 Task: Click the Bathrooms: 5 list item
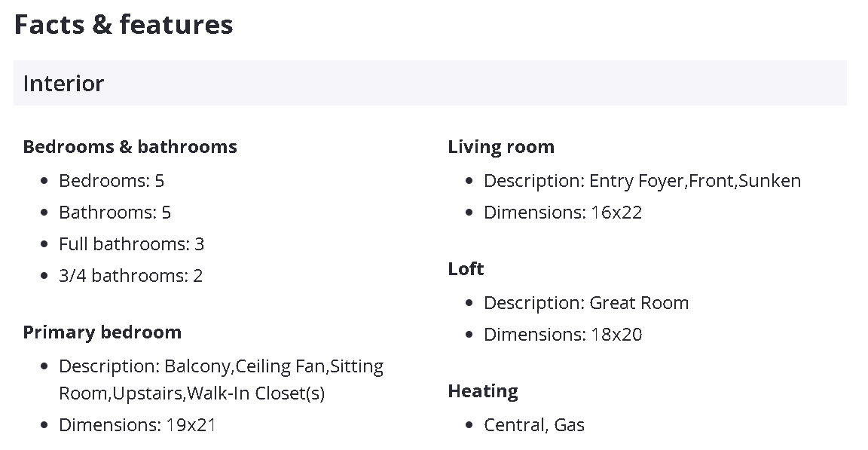(x=115, y=213)
